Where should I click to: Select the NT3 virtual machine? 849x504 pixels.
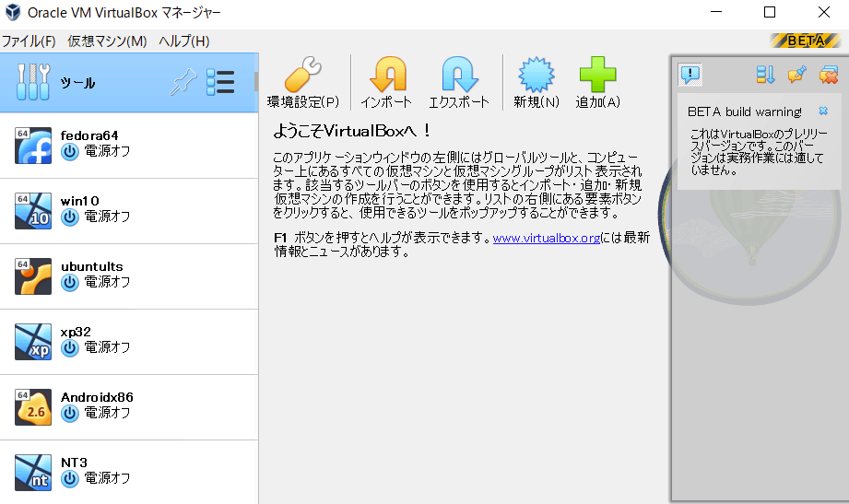(x=129, y=473)
